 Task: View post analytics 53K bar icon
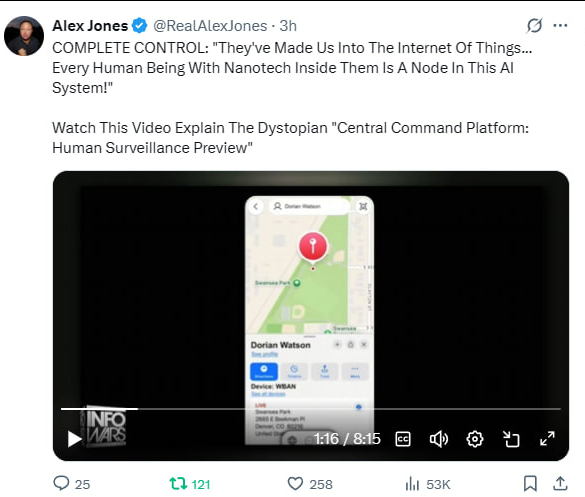click(412, 484)
